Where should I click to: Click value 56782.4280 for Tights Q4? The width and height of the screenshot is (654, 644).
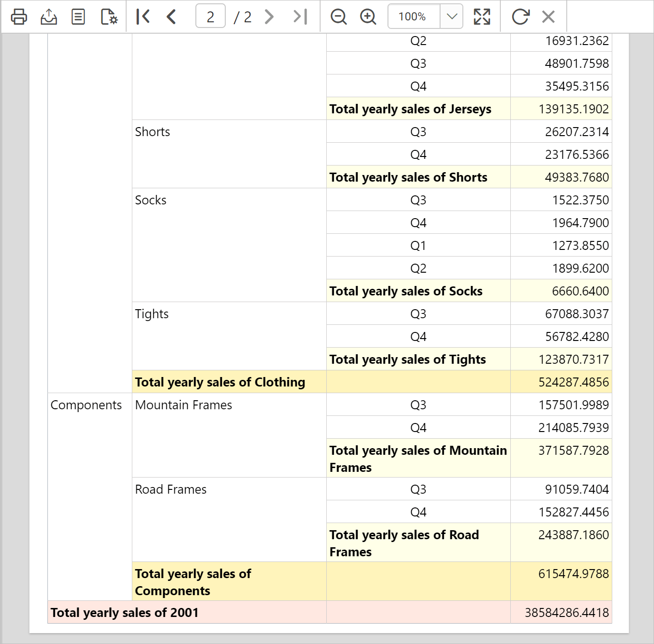(x=562, y=336)
